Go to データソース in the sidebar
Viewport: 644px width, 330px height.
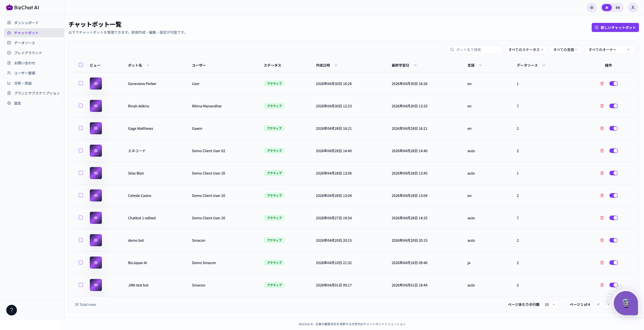pos(24,43)
